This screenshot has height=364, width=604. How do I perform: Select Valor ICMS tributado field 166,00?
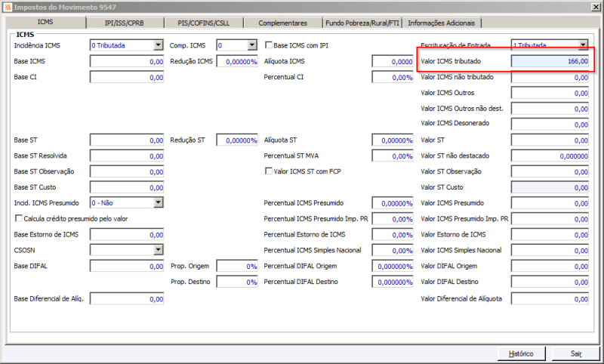click(550, 61)
